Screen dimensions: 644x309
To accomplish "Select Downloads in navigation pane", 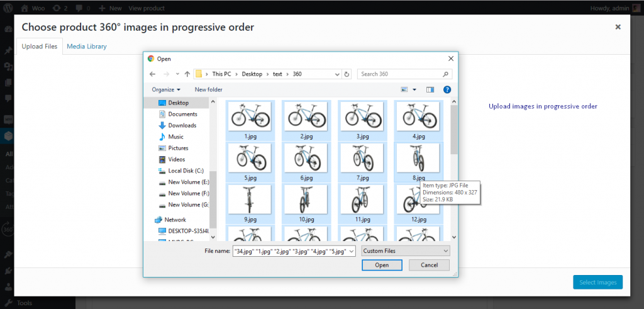I will click(182, 125).
